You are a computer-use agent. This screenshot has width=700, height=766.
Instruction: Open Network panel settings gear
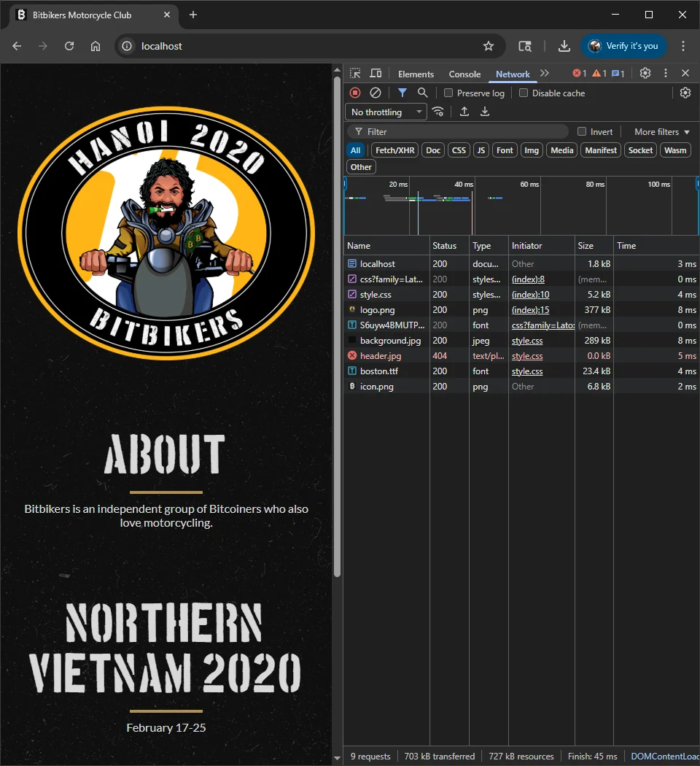click(x=685, y=93)
